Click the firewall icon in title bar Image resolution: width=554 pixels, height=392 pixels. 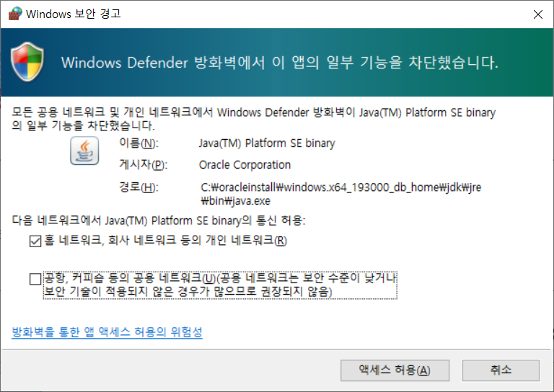coord(15,14)
